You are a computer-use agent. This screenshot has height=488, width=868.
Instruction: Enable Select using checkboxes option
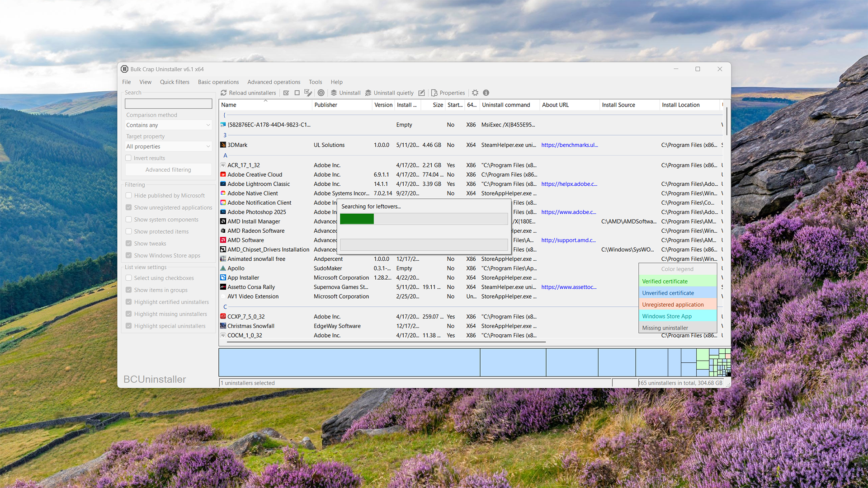pos(129,278)
